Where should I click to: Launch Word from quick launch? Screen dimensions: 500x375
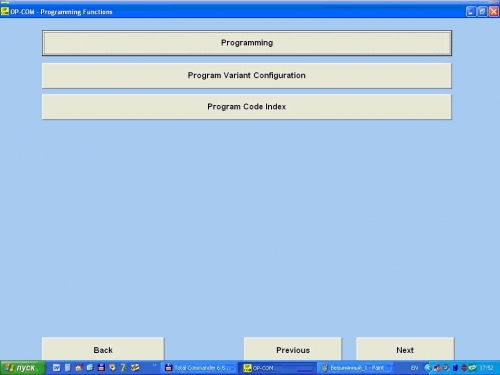[x=56, y=368]
